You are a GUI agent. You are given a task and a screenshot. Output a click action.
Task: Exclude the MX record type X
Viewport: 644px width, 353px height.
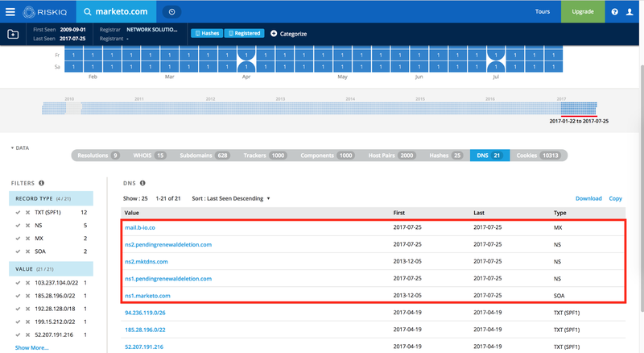[x=27, y=239]
